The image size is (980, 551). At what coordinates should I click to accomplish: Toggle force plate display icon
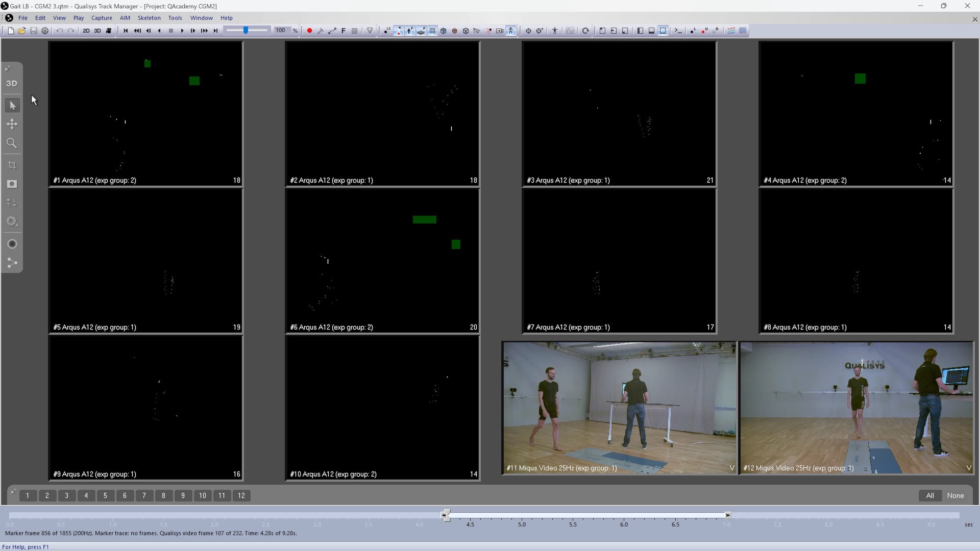coord(421,31)
